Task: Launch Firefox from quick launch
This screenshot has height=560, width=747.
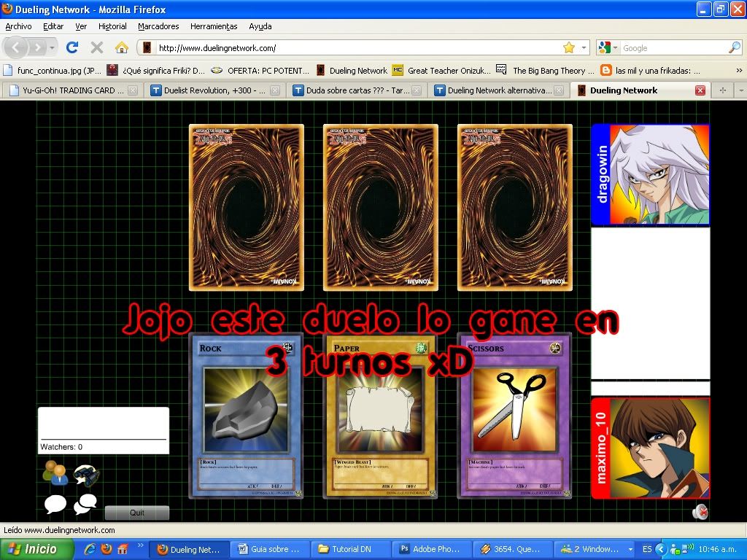Action: coord(107,549)
